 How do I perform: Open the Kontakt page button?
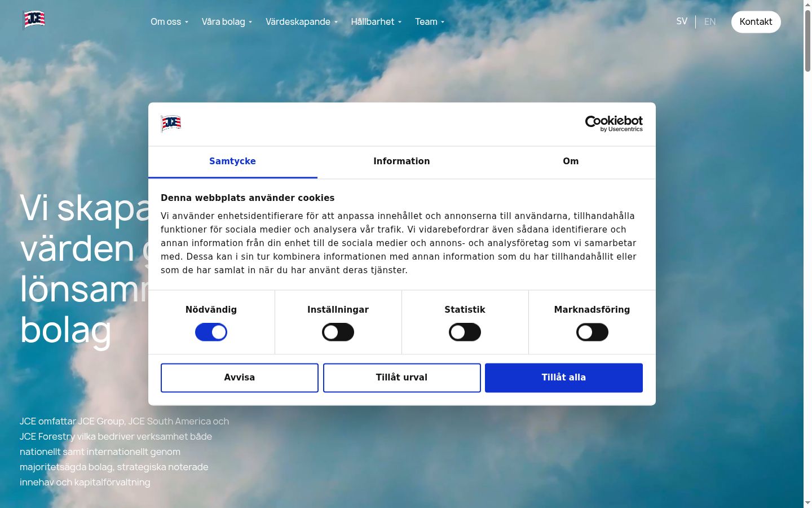[756, 21]
